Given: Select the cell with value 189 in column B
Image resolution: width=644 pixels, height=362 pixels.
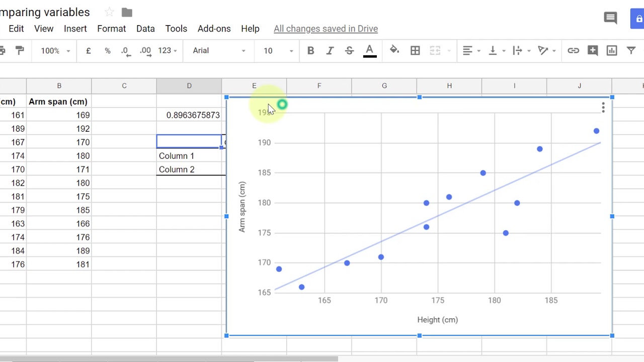Looking at the screenshot, I should [59, 251].
